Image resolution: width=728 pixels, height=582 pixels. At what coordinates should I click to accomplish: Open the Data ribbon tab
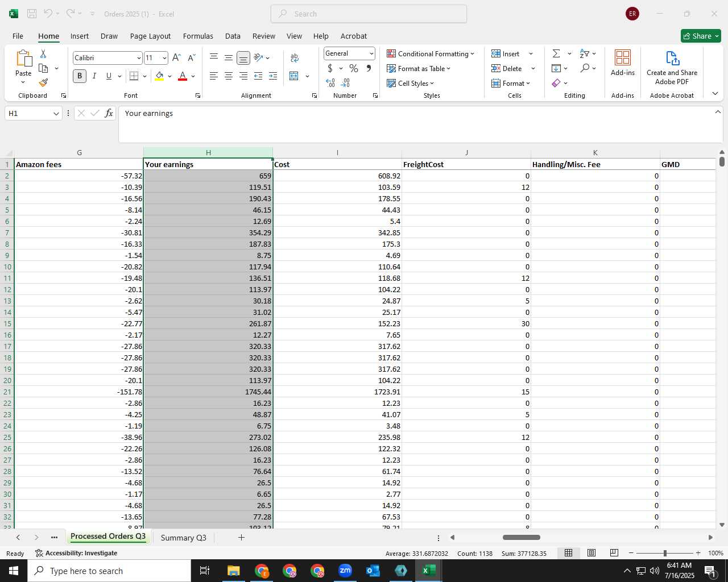[x=233, y=36]
